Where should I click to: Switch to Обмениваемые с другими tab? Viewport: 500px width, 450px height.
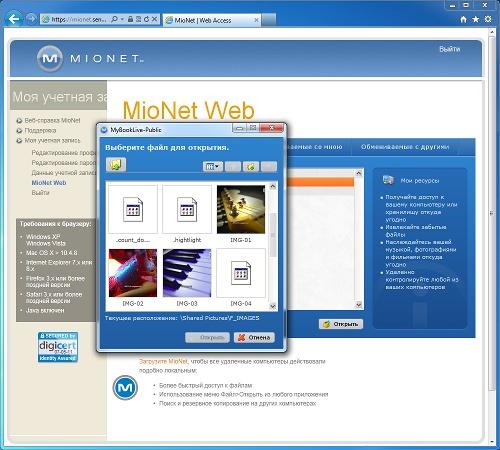[x=405, y=147]
